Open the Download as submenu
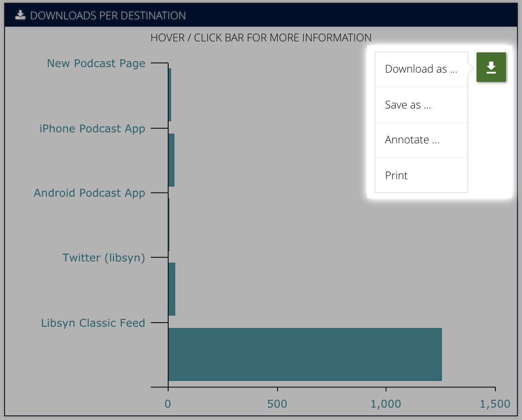The image size is (522, 420). [421, 69]
